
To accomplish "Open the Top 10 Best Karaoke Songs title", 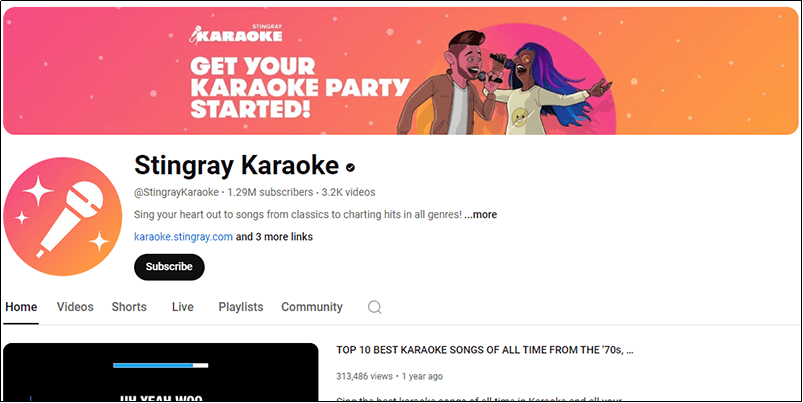I will click(485, 350).
